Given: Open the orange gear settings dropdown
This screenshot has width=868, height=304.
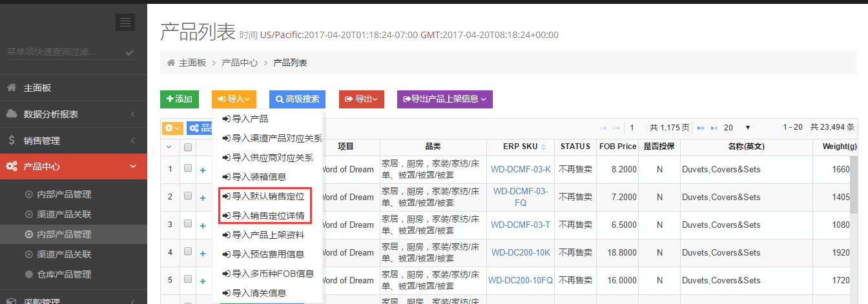Looking at the screenshot, I should [x=172, y=128].
